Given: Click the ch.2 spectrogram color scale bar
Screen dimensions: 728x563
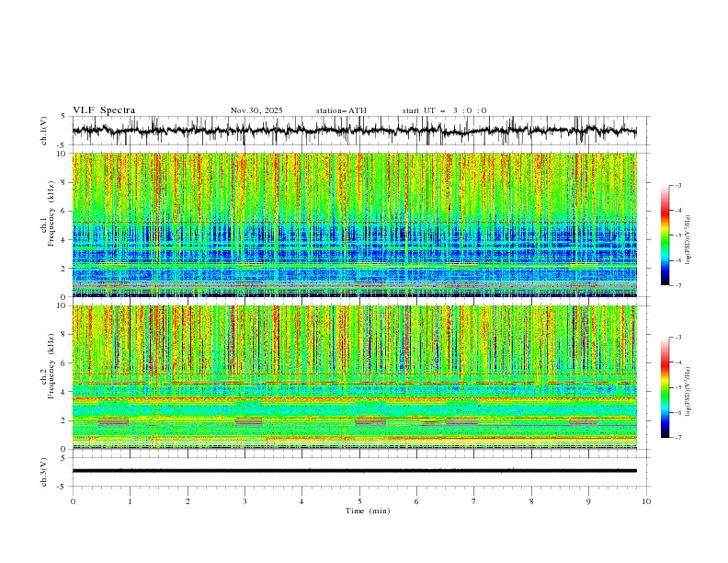Looking at the screenshot, I should pyautogui.click(x=665, y=387).
